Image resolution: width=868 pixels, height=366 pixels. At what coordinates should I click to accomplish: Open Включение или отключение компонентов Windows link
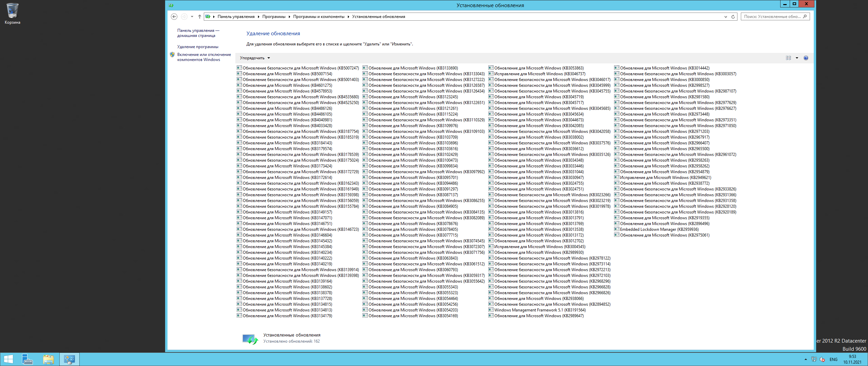(x=204, y=57)
